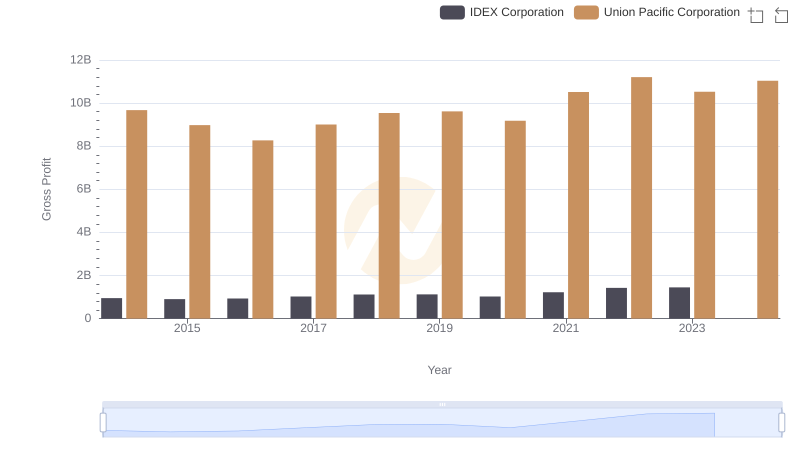Click the y-axis label 4B
Viewport: 800px width, 461px height.
click(x=84, y=232)
